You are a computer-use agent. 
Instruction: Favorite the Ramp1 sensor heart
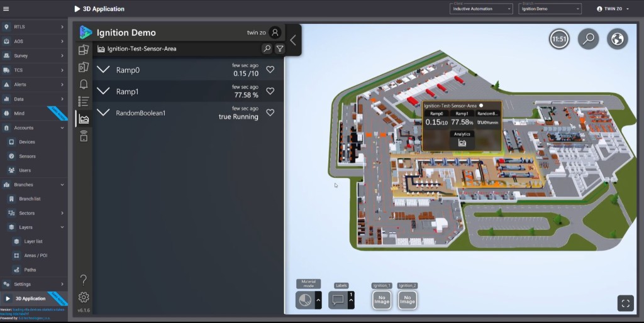270,90
